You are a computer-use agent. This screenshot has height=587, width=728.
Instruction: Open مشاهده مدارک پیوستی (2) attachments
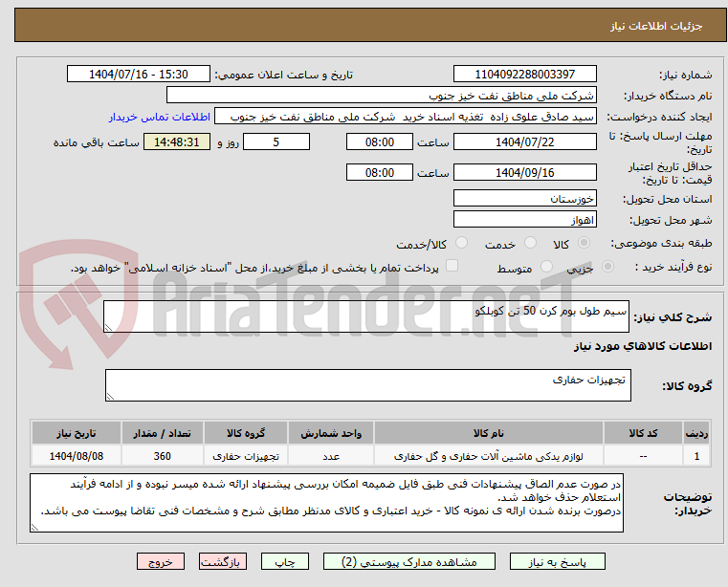pos(409,561)
